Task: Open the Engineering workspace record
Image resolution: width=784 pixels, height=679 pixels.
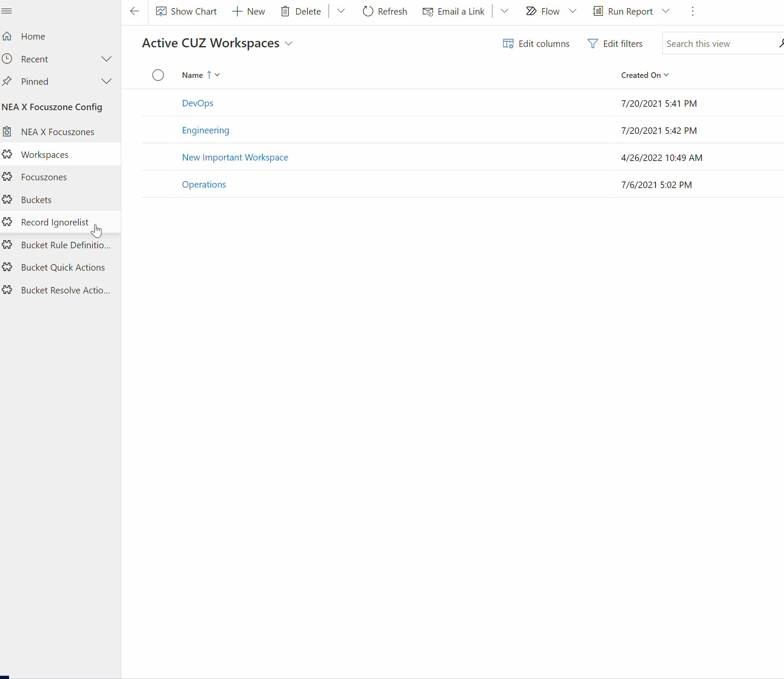Action: coord(205,130)
